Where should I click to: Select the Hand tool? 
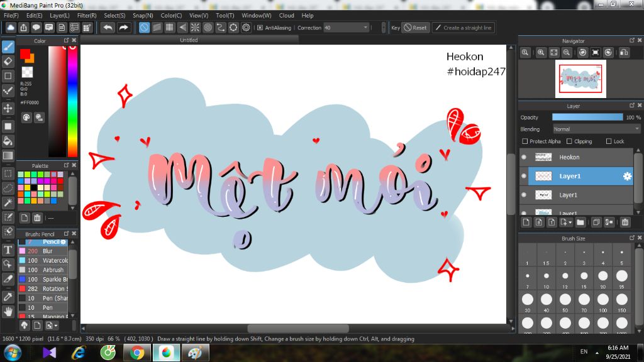[8, 312]
